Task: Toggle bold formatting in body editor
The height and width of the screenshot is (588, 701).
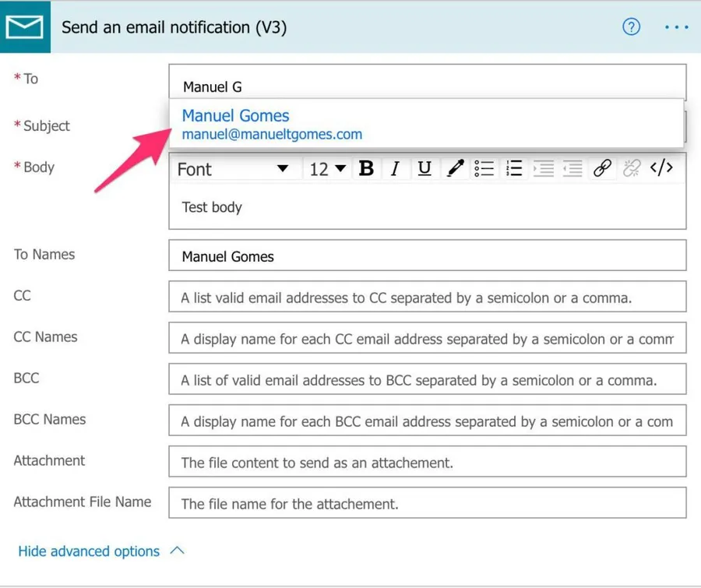Action: [366, 169]
